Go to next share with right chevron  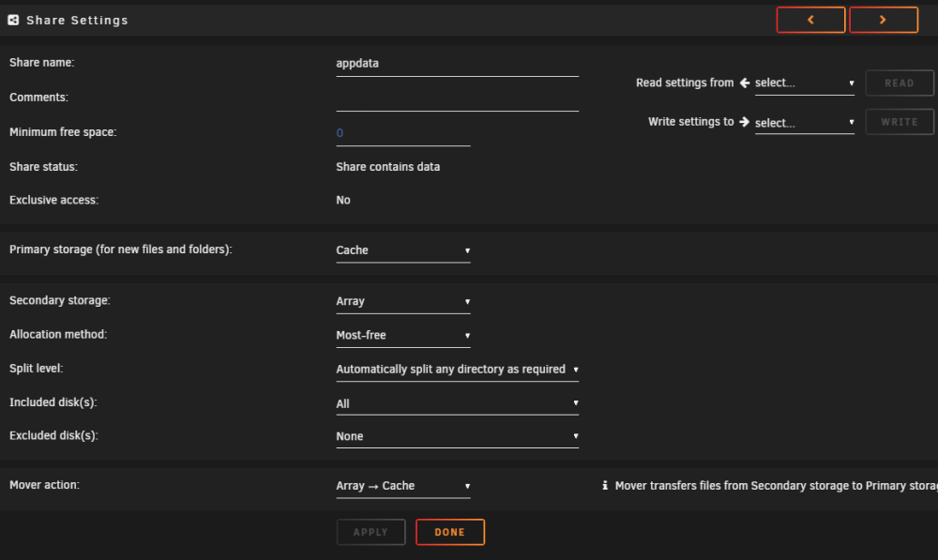(884, 20)
